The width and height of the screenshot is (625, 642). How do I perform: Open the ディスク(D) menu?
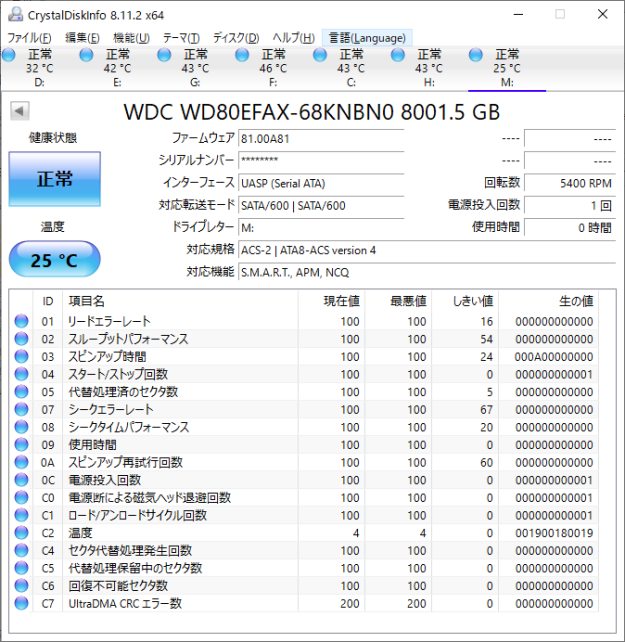point(236,38)
